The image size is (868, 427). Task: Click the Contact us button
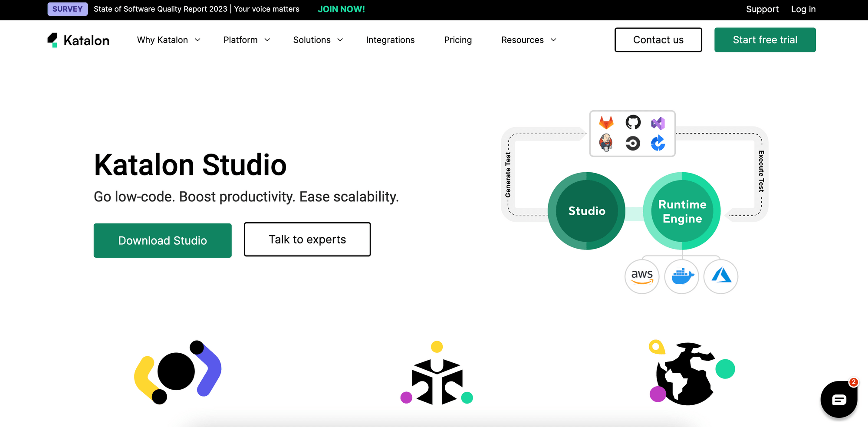658,40
